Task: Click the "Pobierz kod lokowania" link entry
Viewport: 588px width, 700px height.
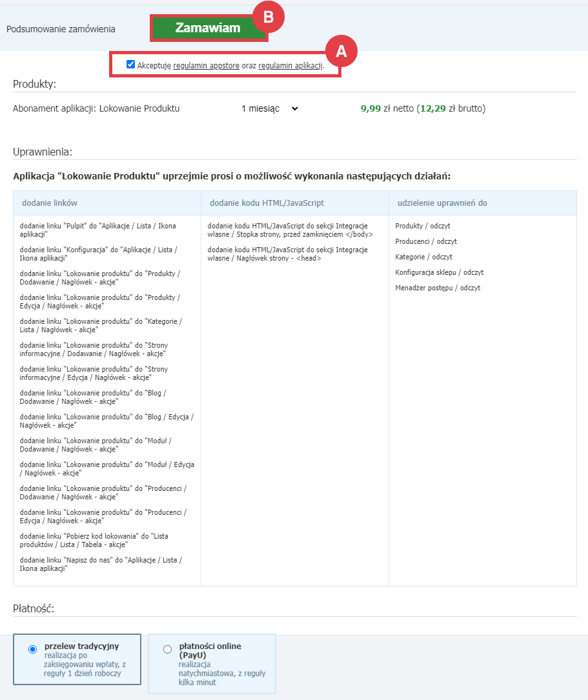Action: (94, 540)
